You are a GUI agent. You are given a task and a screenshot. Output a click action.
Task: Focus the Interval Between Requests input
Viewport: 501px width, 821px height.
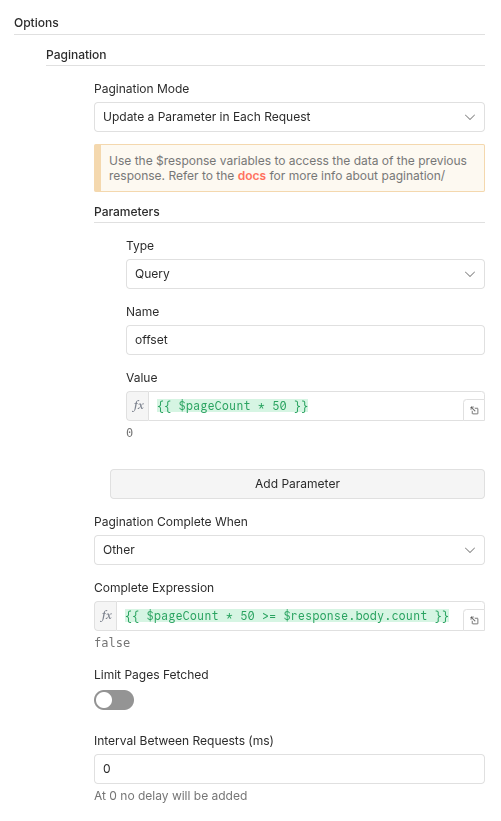coord(289,769)
